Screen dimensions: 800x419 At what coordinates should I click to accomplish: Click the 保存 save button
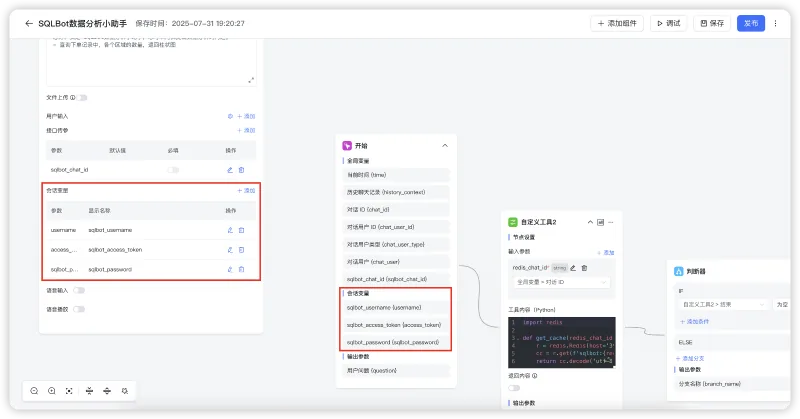pos(712,23)
